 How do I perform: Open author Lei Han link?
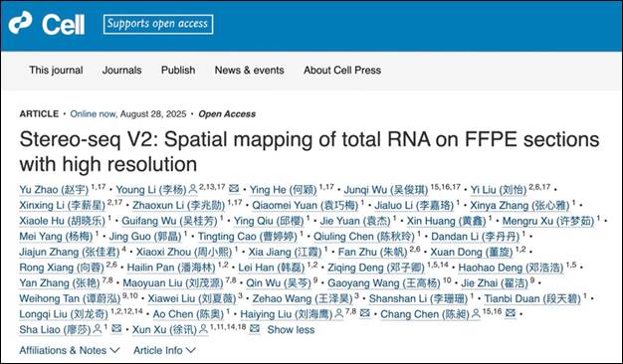[272, 268]
